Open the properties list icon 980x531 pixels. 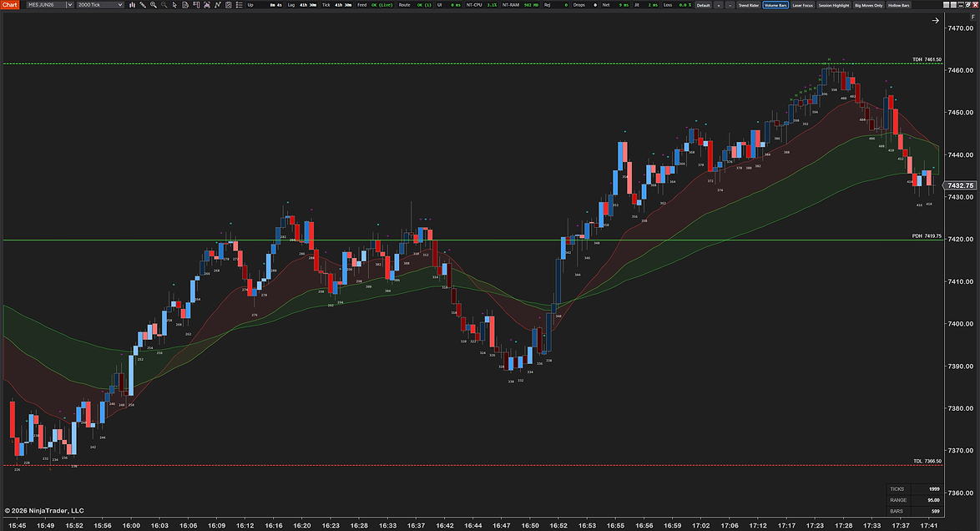239,5
